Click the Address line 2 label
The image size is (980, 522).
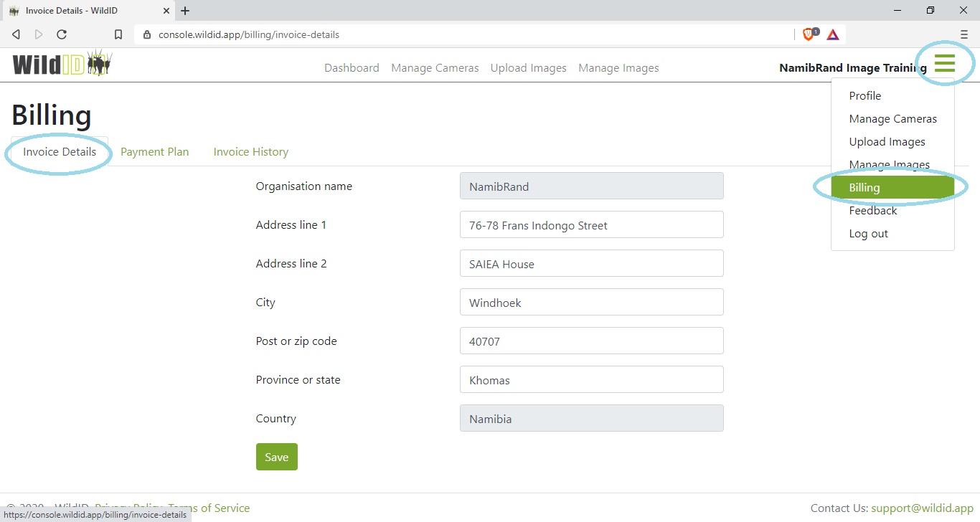point(291,264)
